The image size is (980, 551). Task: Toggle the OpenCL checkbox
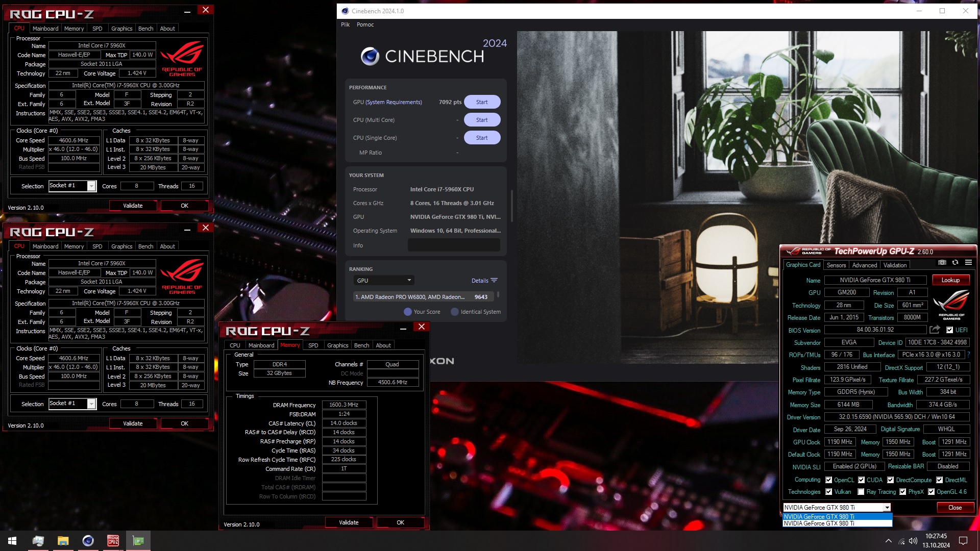[828, 480]
